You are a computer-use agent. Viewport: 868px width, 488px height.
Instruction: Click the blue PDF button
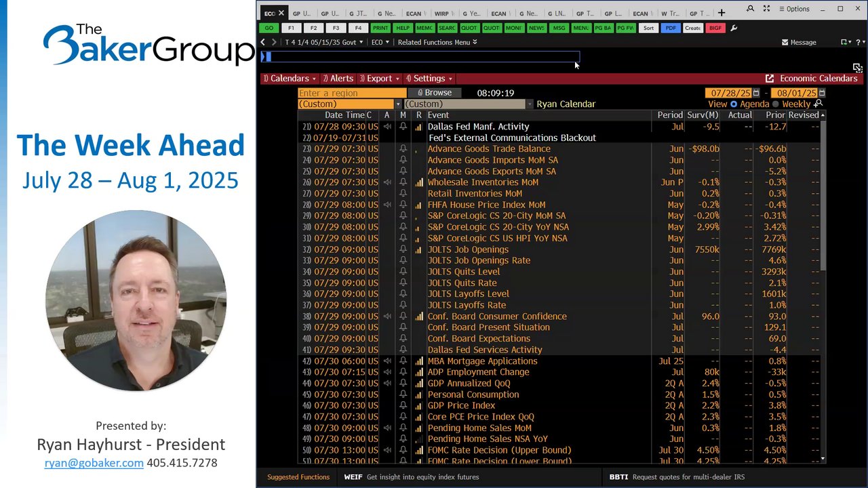(x=671, y=28)
